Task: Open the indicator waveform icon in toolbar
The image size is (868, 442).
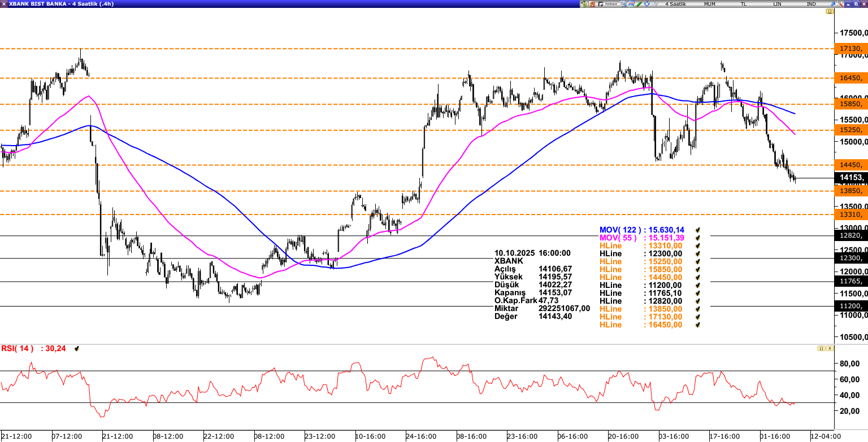Action: (x=654, y=4)
